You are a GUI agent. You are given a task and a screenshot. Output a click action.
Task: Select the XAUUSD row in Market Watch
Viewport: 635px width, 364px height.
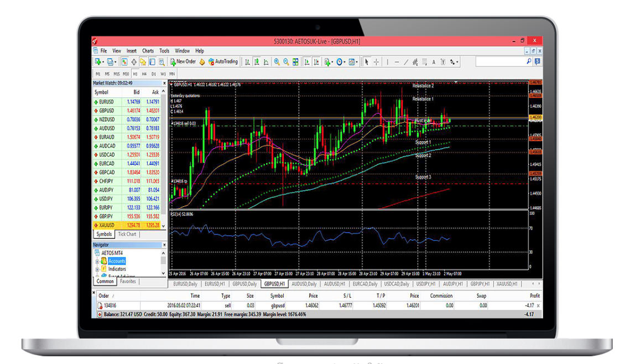tap(128, 225)
